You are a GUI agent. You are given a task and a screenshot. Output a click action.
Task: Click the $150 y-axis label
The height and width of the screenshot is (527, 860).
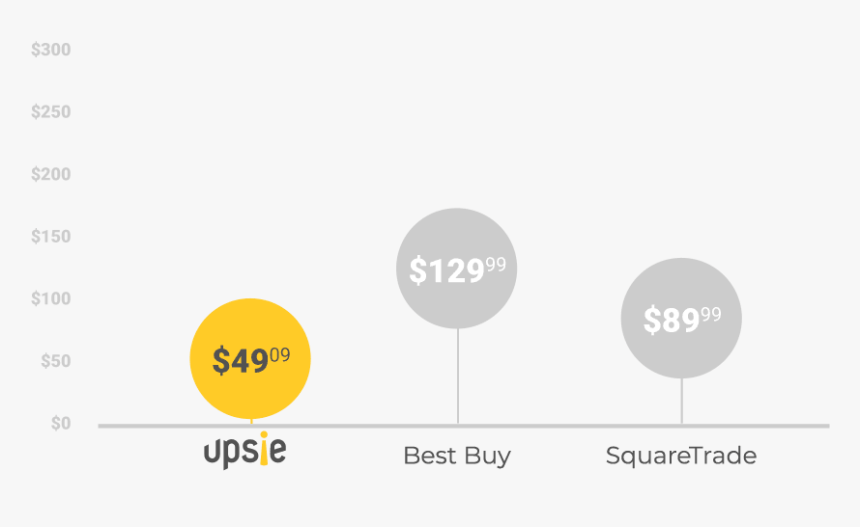(51, 236)
